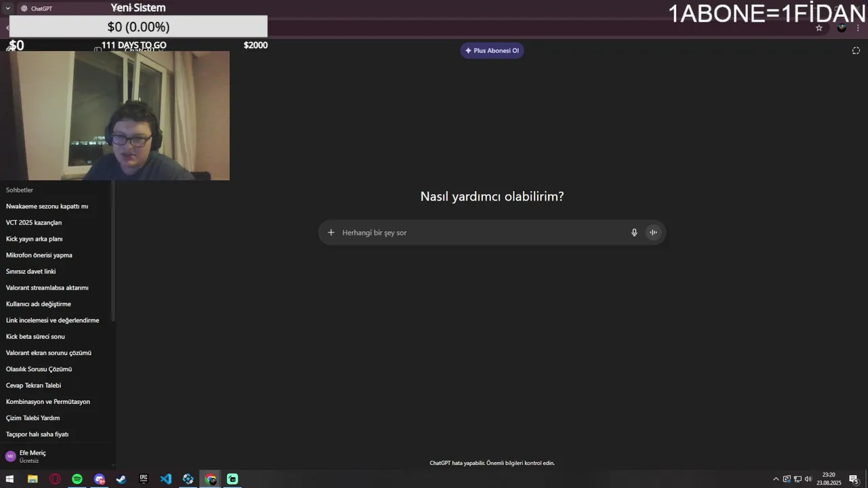Open Spotify from the taskbar
The height and width of the screenshot is (488, 868).
tap(77, 479)
